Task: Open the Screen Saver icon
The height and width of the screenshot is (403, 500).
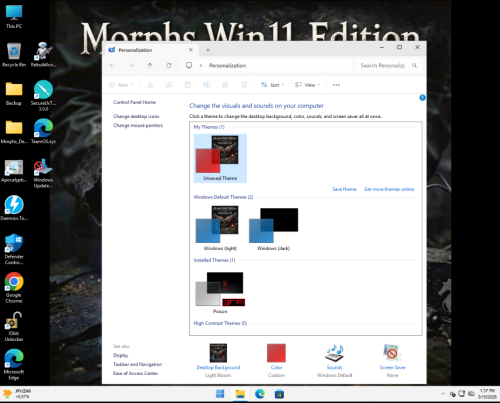Action: coord(392,353)
